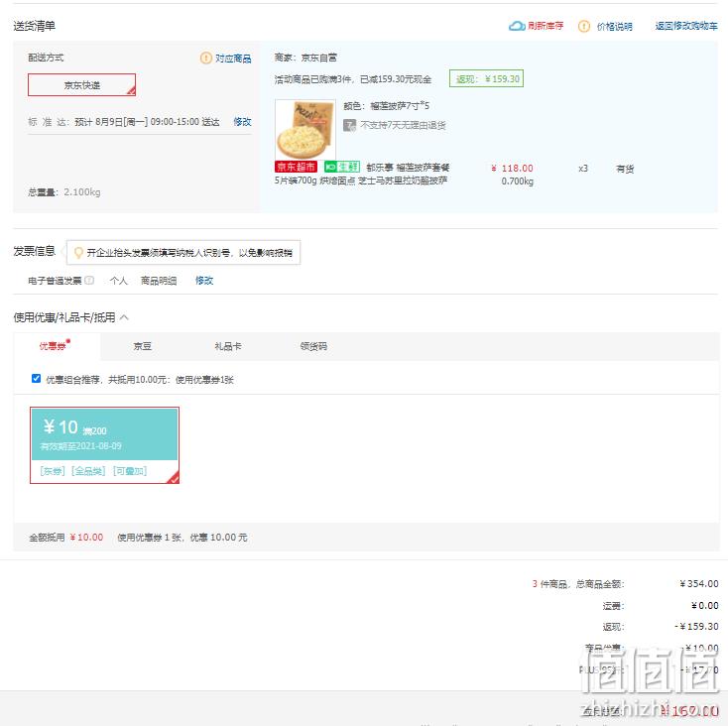Uncheck the 优惠组合推荐 checkbox
The image size is (728, 726).
coord(36,379)
